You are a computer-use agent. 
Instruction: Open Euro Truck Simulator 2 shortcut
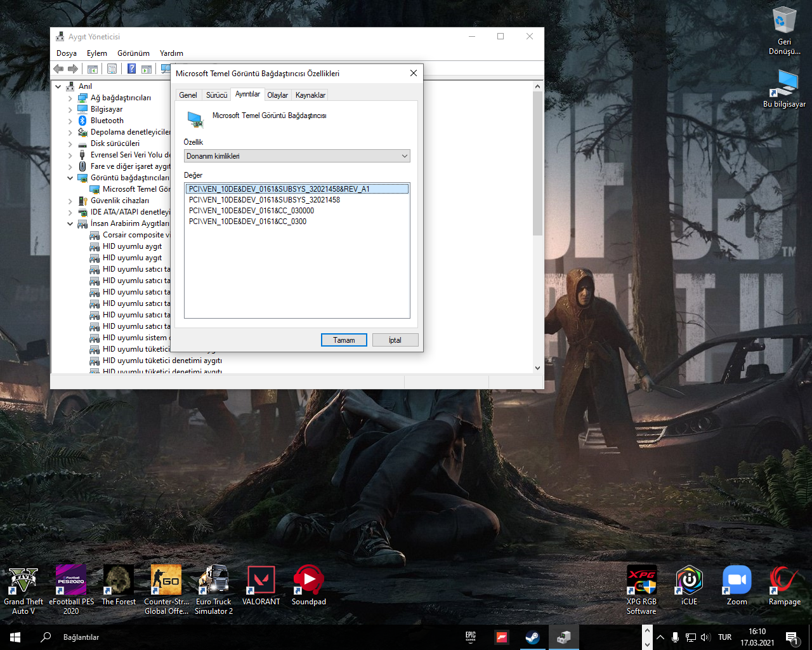(214, 590)
